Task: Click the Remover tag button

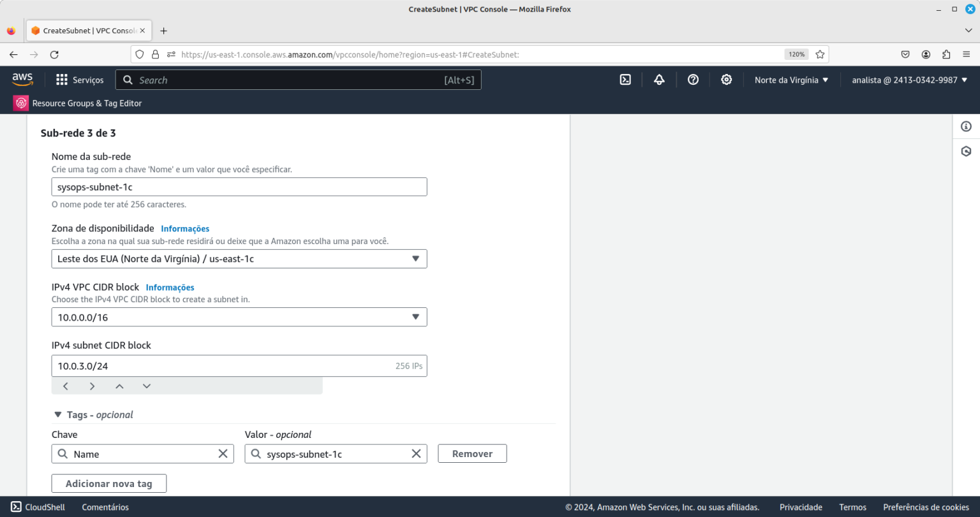Action: (472, 454)
